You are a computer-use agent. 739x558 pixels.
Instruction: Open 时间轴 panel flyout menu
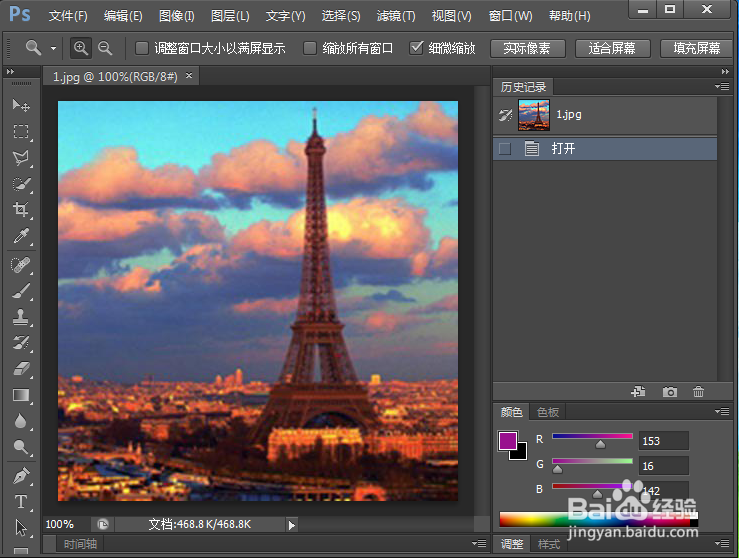click(479, 543)
